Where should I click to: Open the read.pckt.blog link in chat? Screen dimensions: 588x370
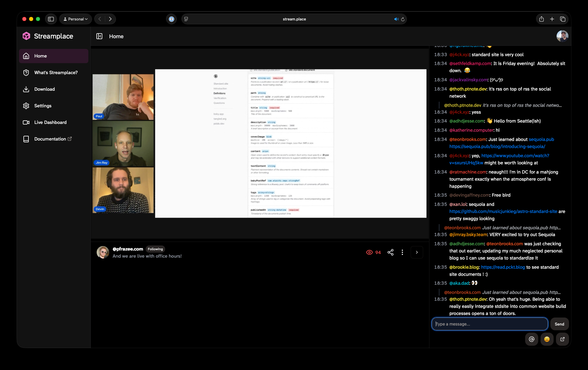503,267
